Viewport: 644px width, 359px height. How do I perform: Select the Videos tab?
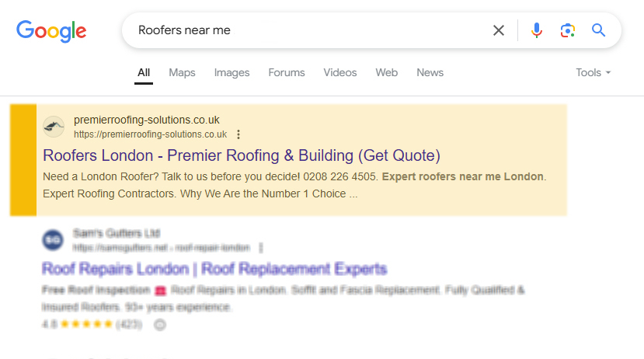(x=340, y=72)
